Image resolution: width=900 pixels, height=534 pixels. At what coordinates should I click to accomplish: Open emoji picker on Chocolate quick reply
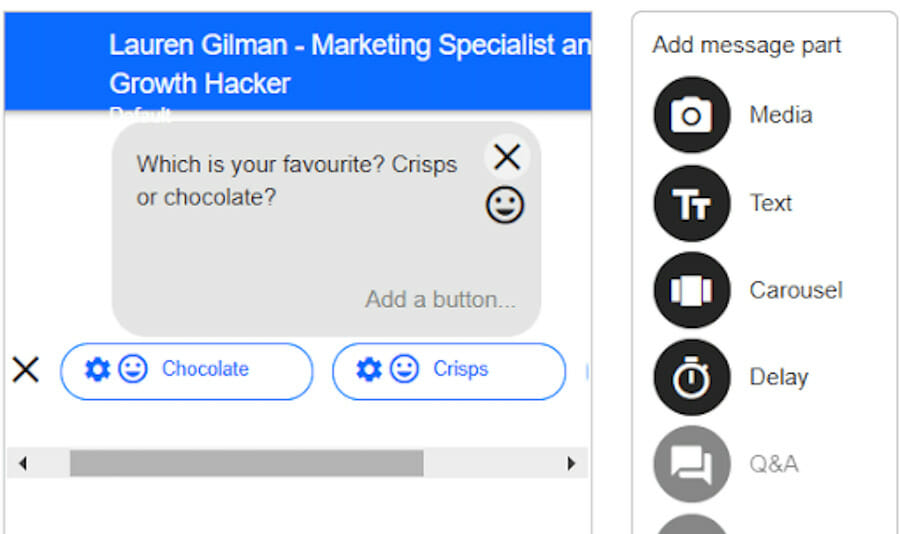point(133,369)
